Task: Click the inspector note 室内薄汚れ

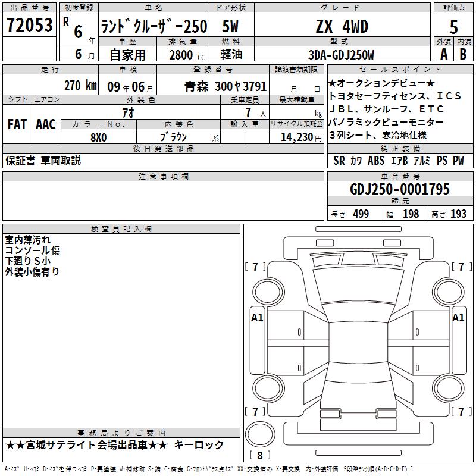Action: point(27,240)
